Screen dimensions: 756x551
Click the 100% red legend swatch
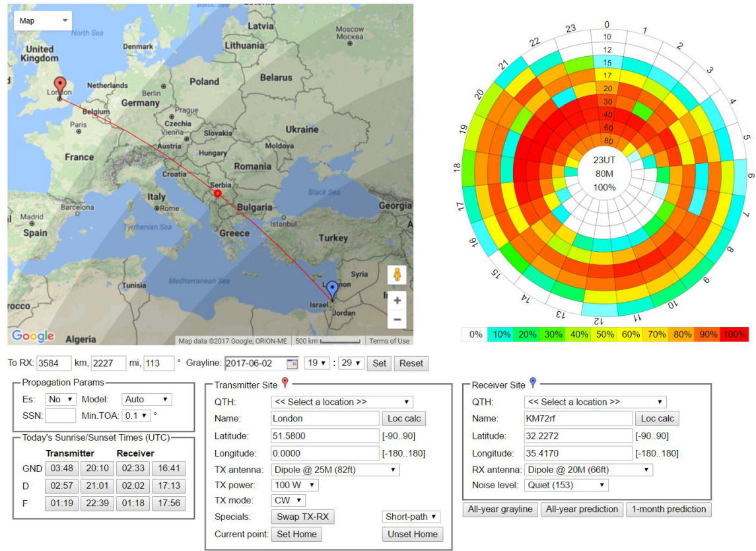[735, 334]
